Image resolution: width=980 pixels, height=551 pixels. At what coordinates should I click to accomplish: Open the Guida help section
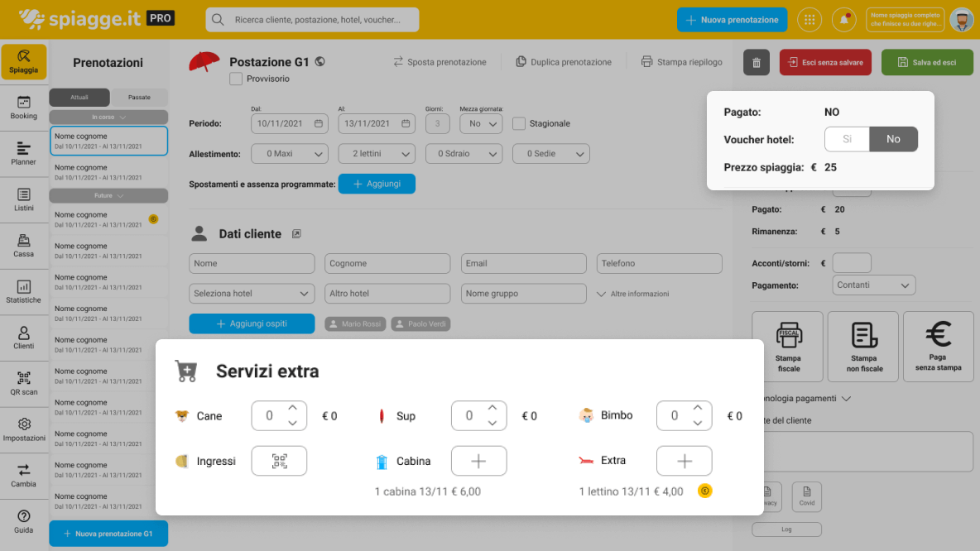24,522
